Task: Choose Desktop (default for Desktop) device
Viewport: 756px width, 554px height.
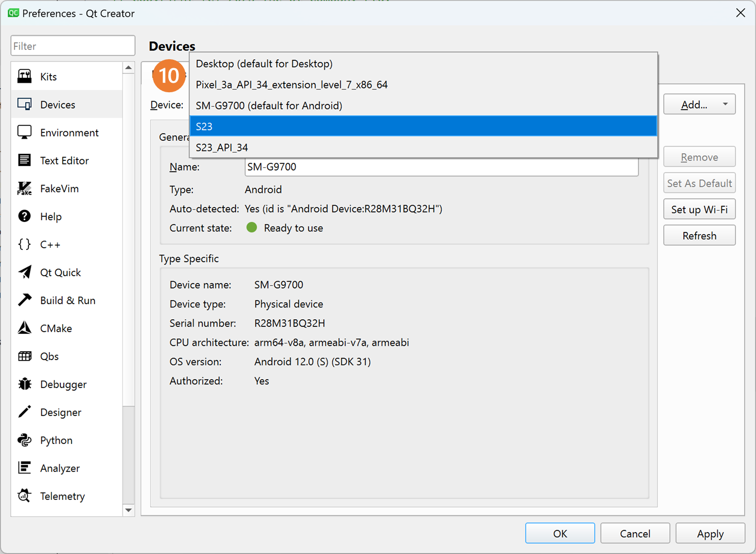Action: pyautogui.click(x=423, y=64)
